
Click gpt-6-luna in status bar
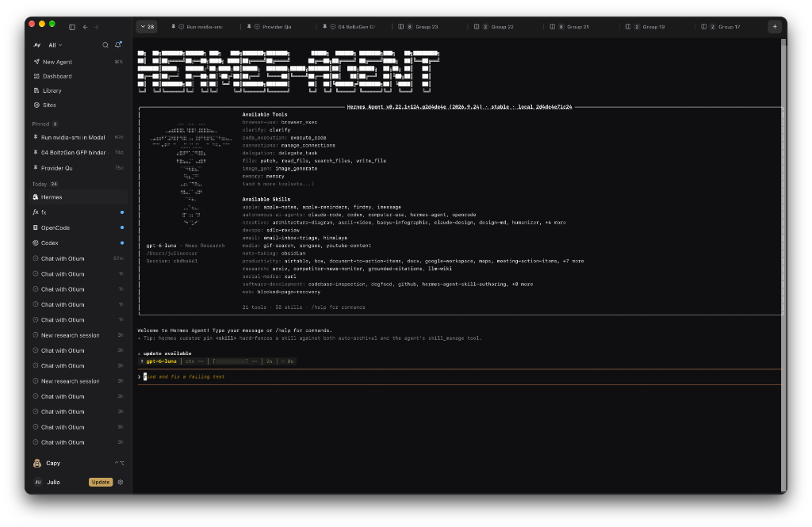[x=161, y=361]
